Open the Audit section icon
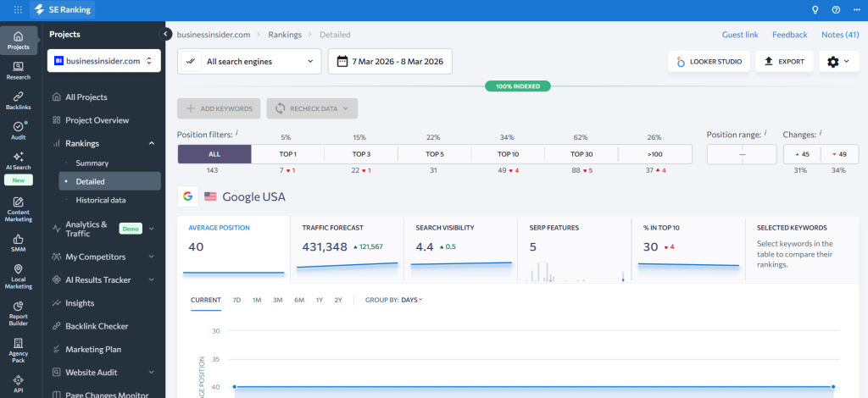 click(19, 130)
